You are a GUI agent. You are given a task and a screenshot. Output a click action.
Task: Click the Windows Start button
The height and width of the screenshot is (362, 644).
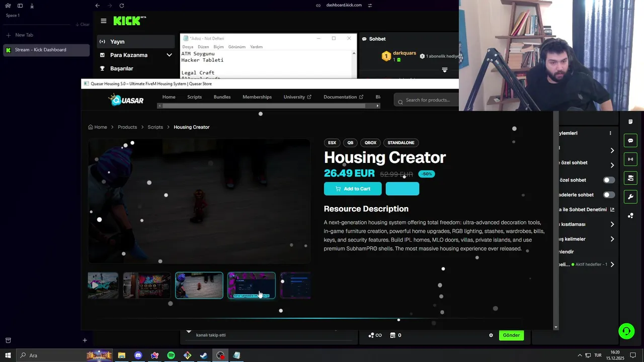pyautogui.click(x=8, y=355)
